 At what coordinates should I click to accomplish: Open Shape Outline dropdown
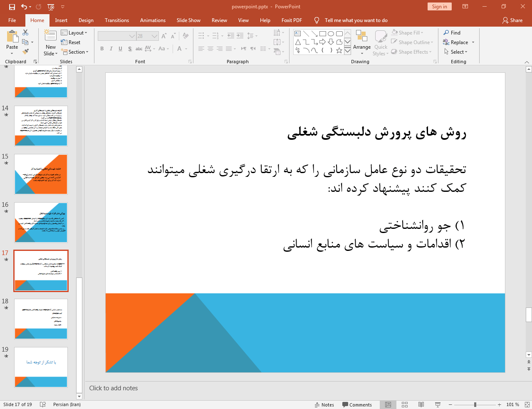tap(412, 42)
